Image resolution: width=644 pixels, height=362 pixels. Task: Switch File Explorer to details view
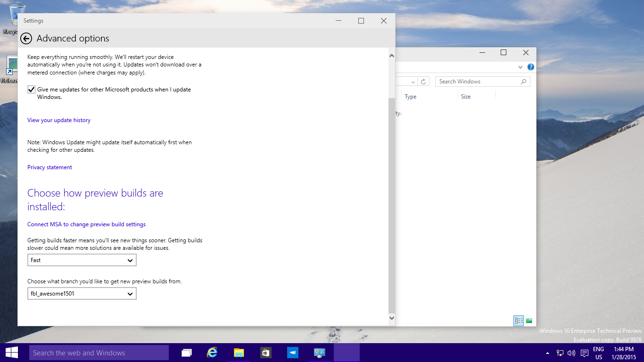(x=519, y=321)
